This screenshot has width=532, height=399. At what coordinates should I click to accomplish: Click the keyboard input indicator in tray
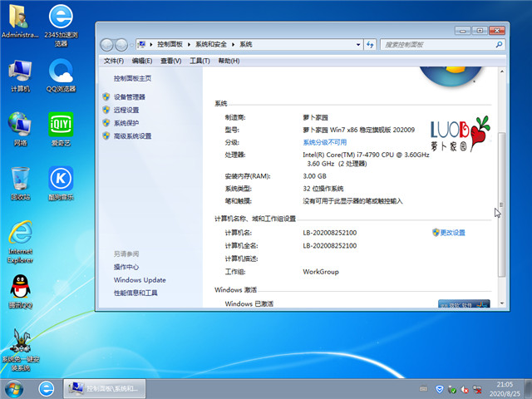pyautogui.click(x=423, y=389)
